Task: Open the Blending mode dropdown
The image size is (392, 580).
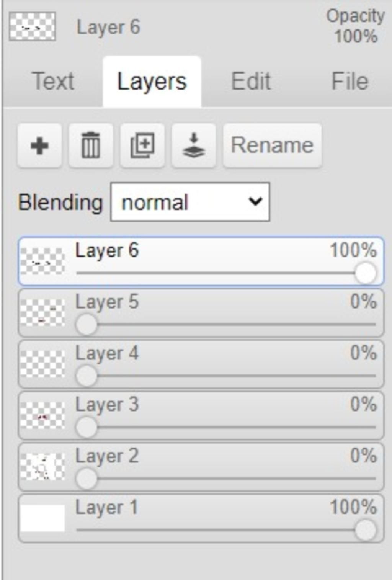Action: [x=190, y=202]
